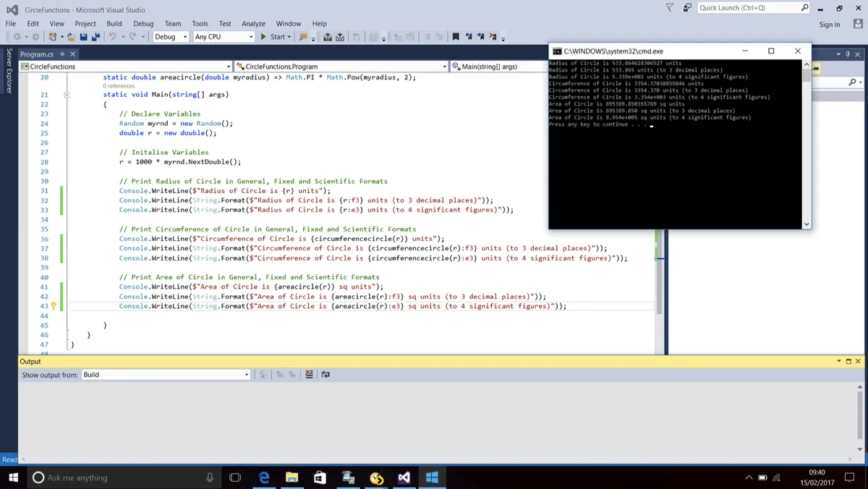Click the Clear All output icon
Image resolution: width=868 pixels, height=489 pixels.
[309, 375]
